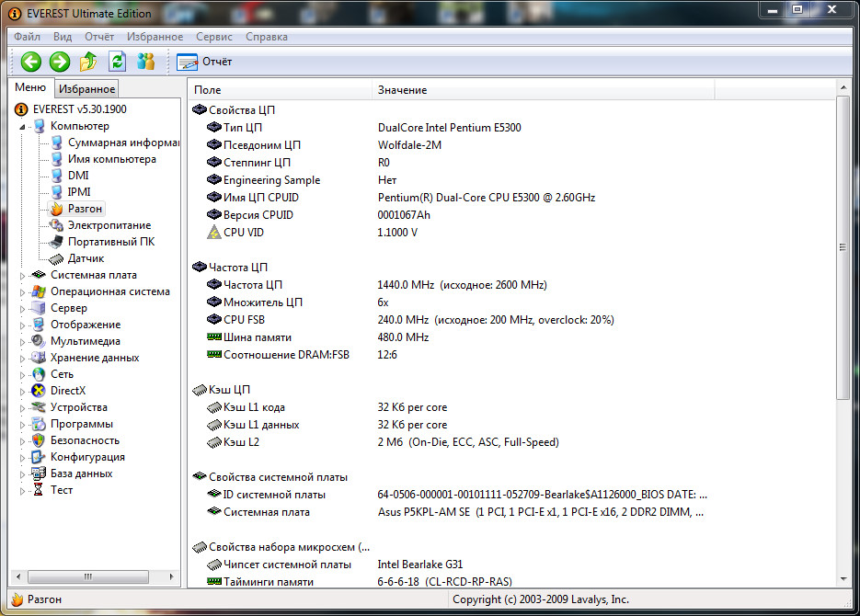Select IPMI tree item
Screen dimensions: 860x616
[x=79, y=192]
